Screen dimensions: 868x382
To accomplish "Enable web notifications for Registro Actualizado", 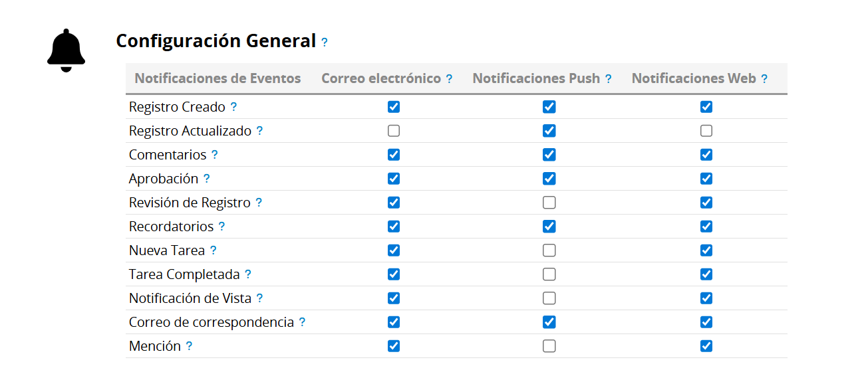I will click(706, 131).
